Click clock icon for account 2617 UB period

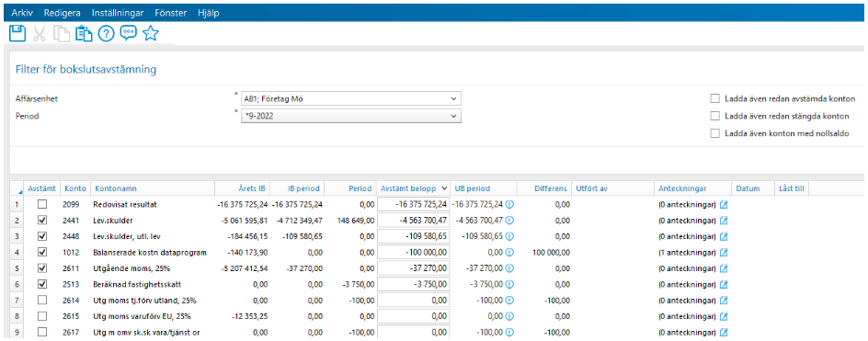pos(509,333)
